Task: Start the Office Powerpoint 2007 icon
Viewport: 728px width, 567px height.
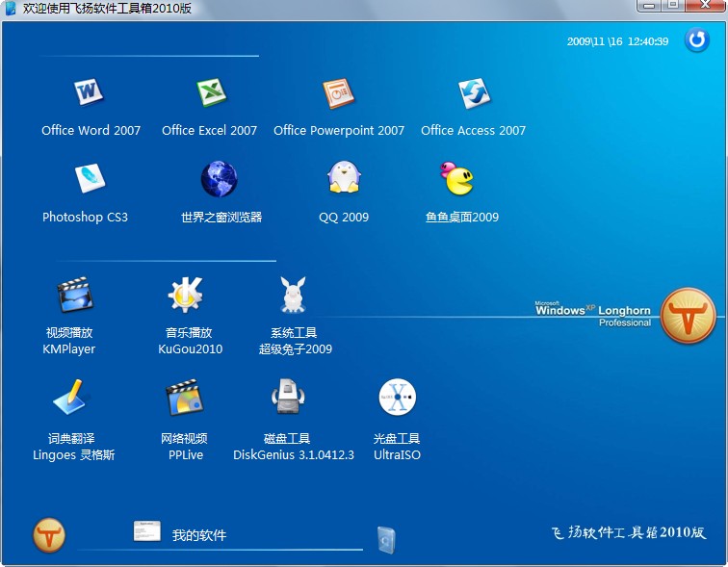Action: tap(338, 92)
